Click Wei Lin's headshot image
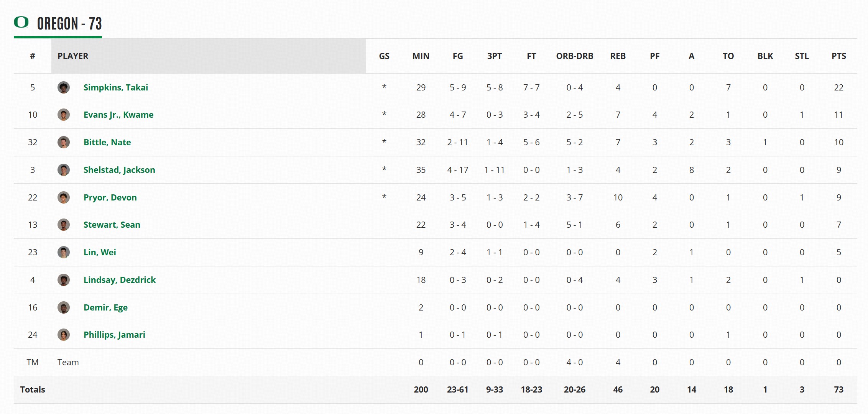This screenshot has width=868, height=414. [64, 252]
